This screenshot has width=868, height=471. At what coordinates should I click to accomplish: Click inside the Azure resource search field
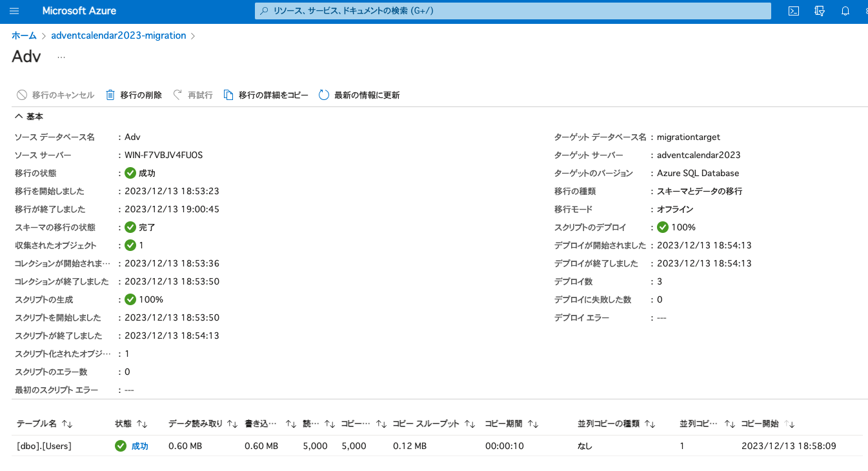tap(512, 11)
